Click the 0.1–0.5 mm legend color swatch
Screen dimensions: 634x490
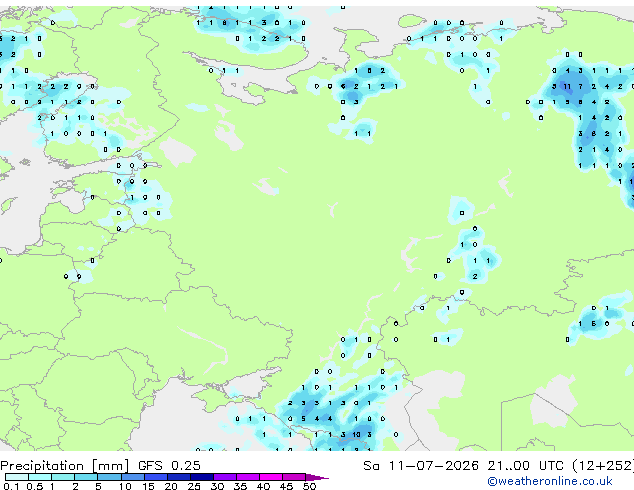point(17,477)
